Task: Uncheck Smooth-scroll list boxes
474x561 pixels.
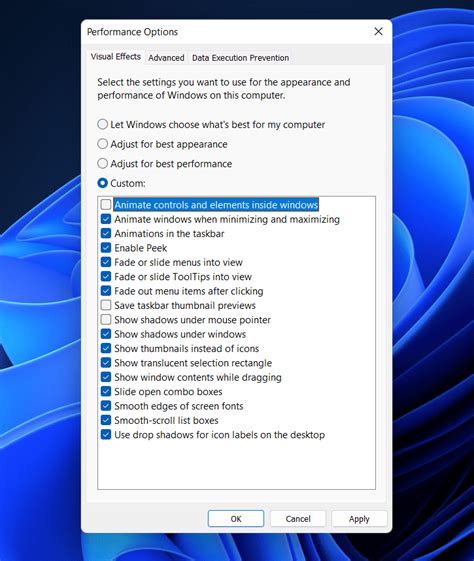Action: point(106,420)
